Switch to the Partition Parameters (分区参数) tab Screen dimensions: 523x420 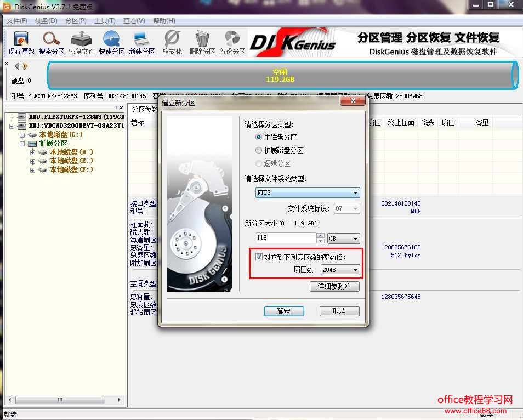(x=144, y=110)
